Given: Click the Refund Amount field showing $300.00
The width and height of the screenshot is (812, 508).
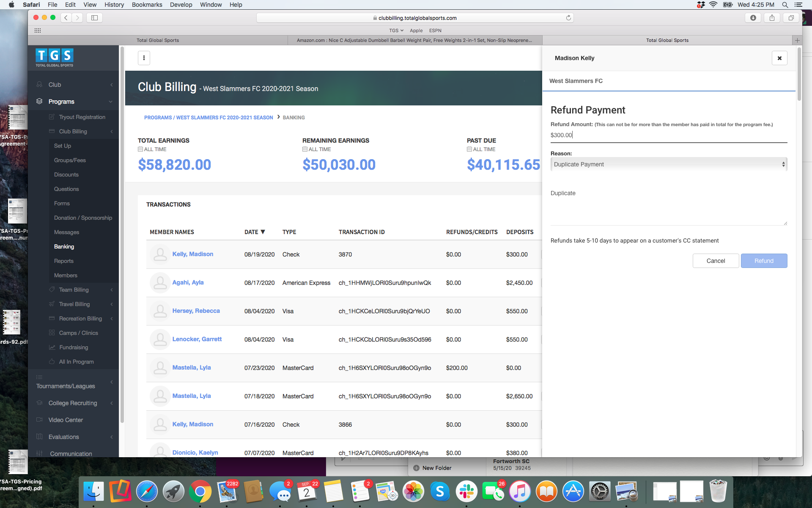Looking at the screenshot, I should click(669, 135).
